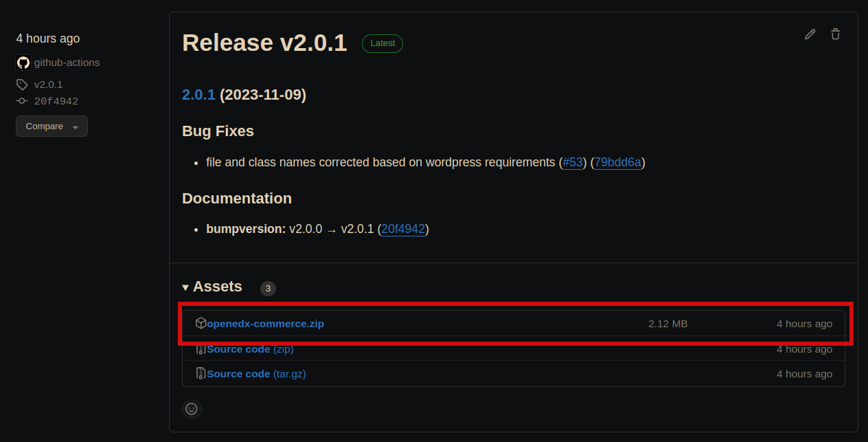
Task: Click the 4 hours ago sidebar timestamp
Action: tap(48, 38)
